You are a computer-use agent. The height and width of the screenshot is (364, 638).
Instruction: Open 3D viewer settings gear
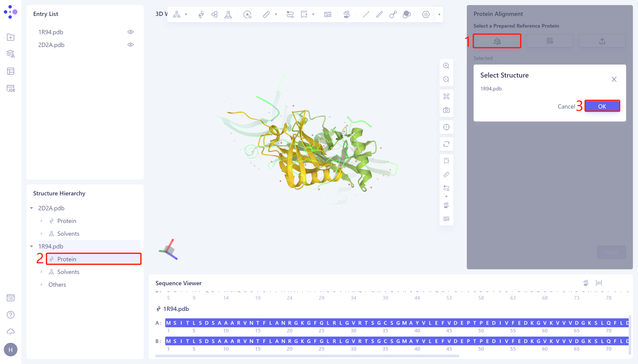click(x=426, y=14)
